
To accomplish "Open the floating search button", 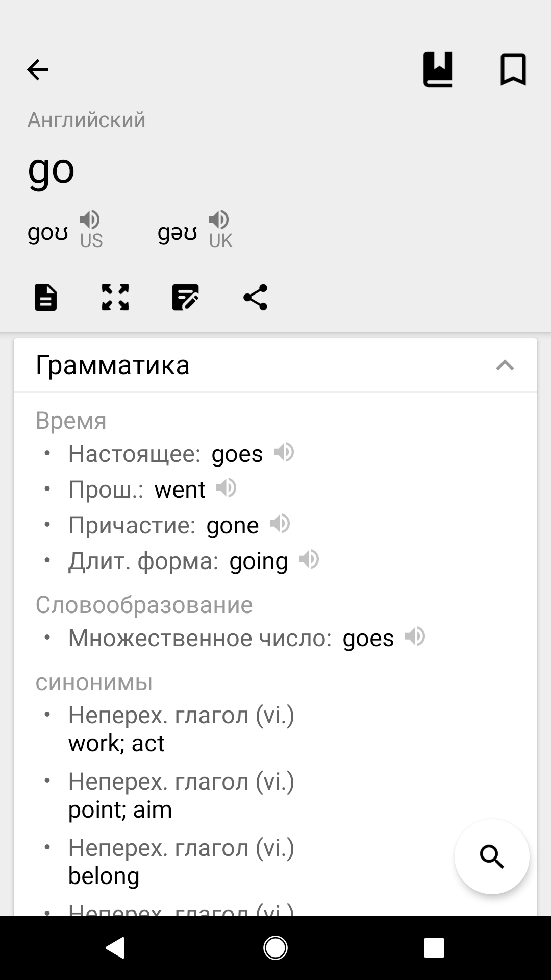I will (492, 856).
